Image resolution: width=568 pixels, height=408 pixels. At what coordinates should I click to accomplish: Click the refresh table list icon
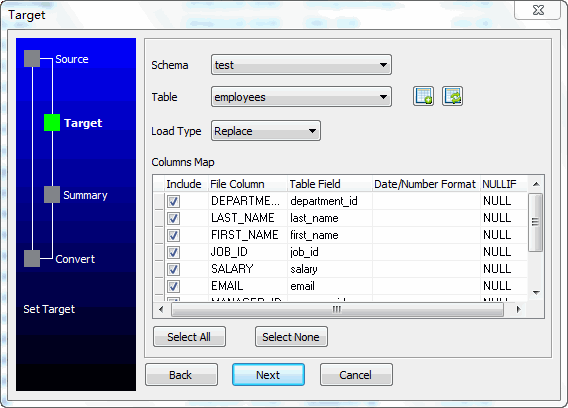[452, 96]
